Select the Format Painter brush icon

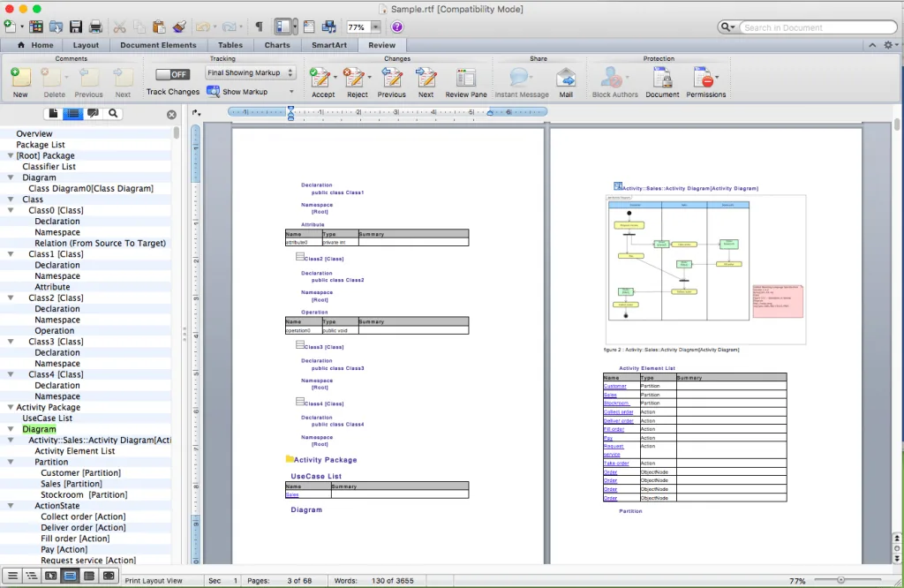coord(179,26)
